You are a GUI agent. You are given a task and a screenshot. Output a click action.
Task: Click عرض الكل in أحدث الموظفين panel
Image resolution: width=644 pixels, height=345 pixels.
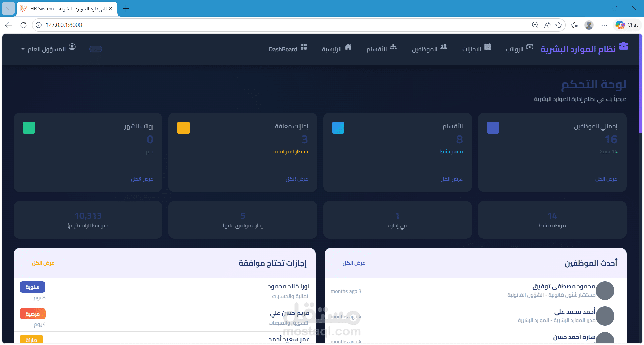(x=354, y=263)
